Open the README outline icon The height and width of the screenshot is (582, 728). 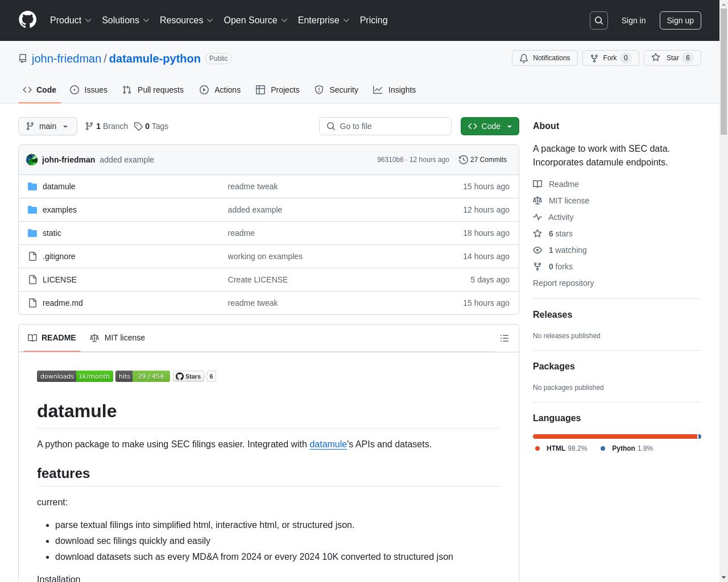(x=504, y=338)
